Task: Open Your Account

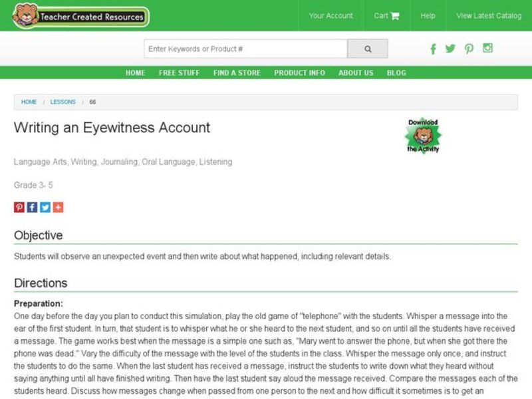Action: pyautogui.click(x=331, y=15)
